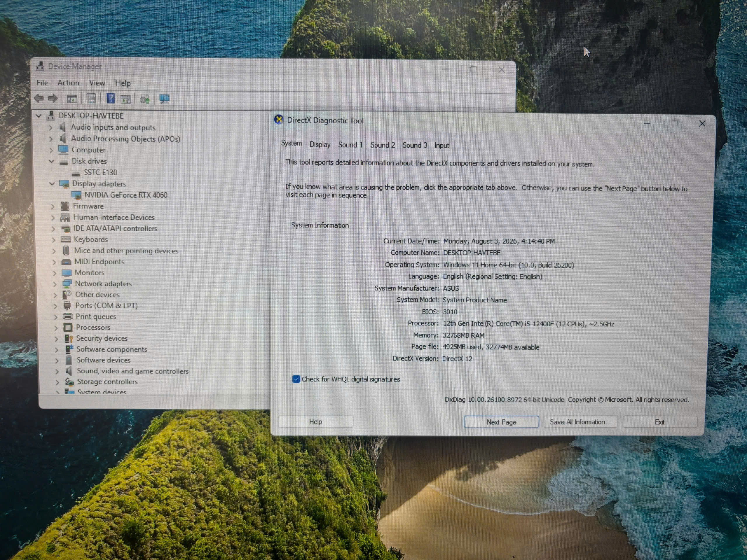This screenshot has height=560, width=747.
Task: Click the icon beside Display adapters
Action: click(64, 184)
